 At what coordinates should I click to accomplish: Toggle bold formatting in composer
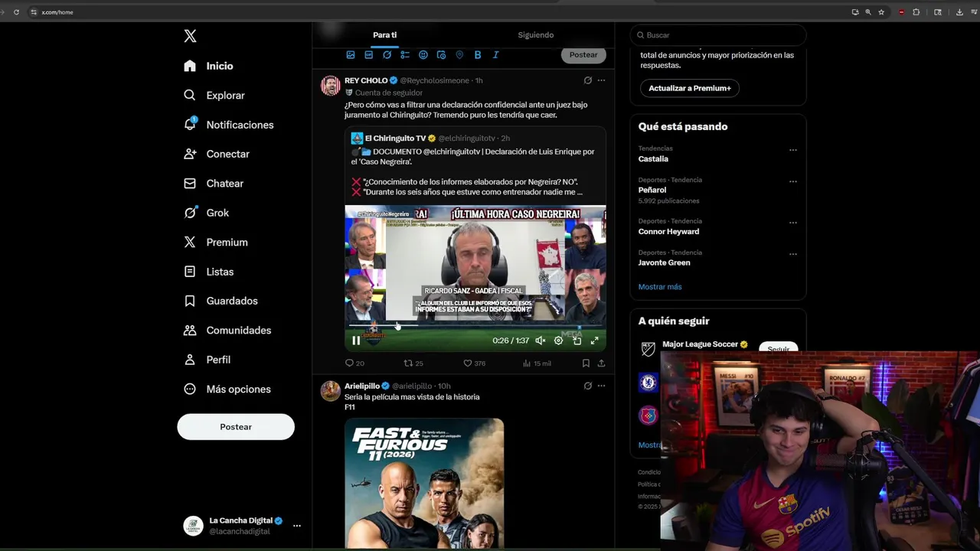(x=478, y=55)
